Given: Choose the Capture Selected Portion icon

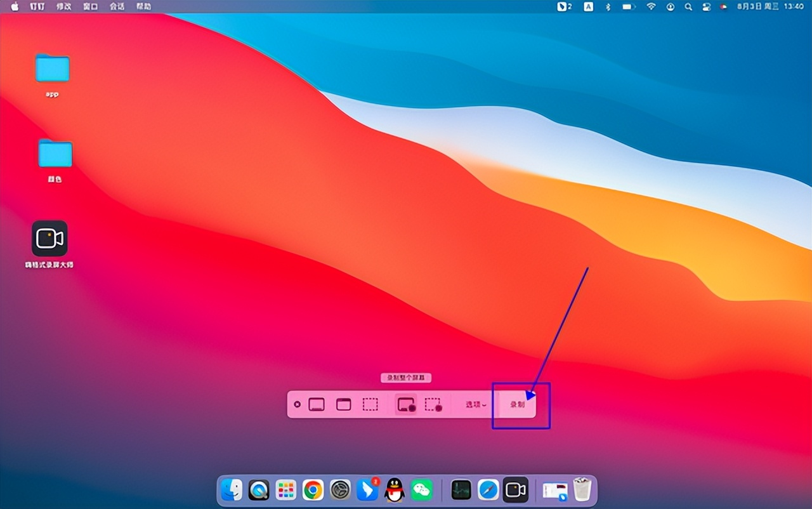Looking at the screenshot, I should click(370, 404).
